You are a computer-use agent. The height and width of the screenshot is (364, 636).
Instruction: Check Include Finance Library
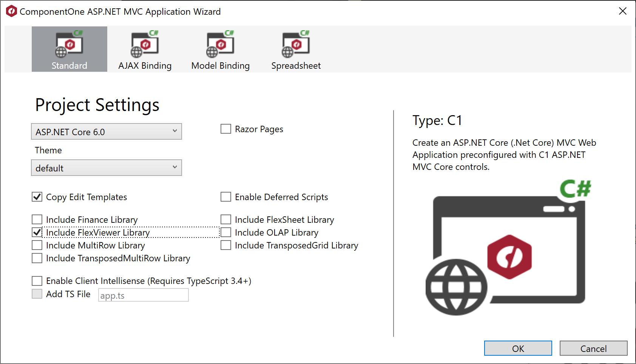[x=37, y=220]
